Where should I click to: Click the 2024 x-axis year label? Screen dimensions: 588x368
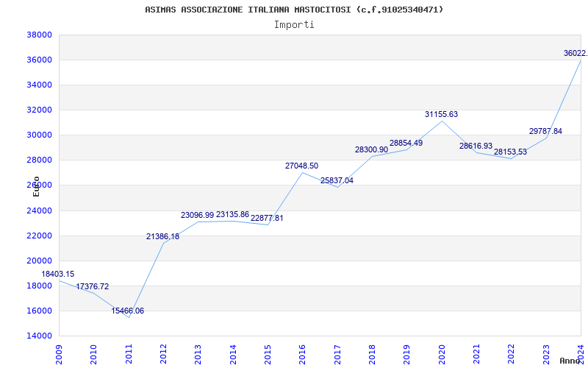[x=581, y=355]
